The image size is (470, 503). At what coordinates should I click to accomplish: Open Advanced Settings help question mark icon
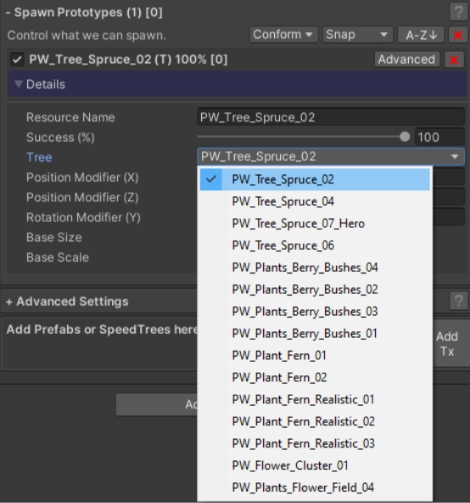click(458, 301)
